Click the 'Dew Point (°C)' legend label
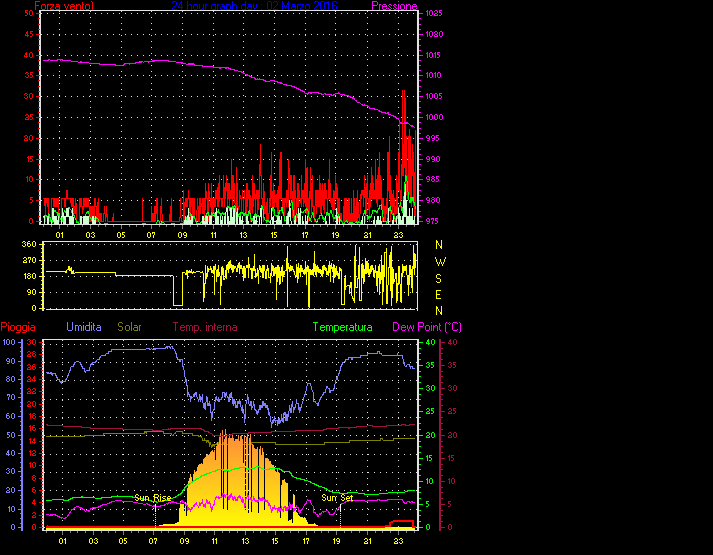This screenshot has height=555, width=713. click(x=427, y=327)
